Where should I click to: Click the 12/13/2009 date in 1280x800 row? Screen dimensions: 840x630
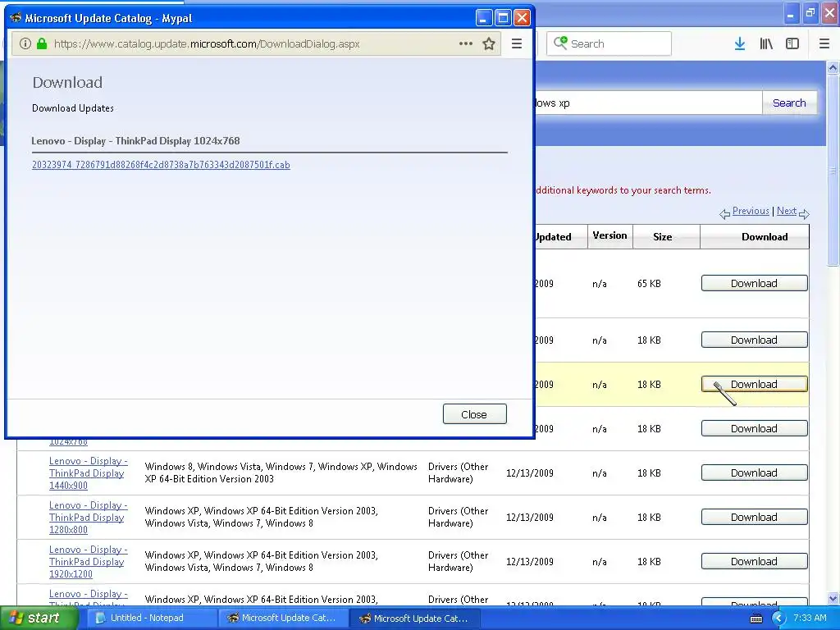[x=530, y=518]
